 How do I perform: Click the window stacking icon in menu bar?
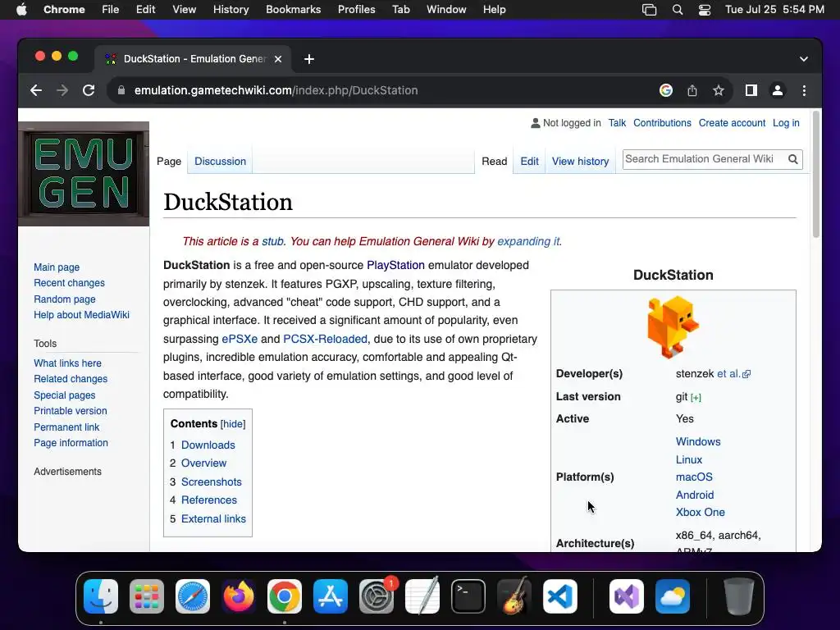click(x=650, y=10)
